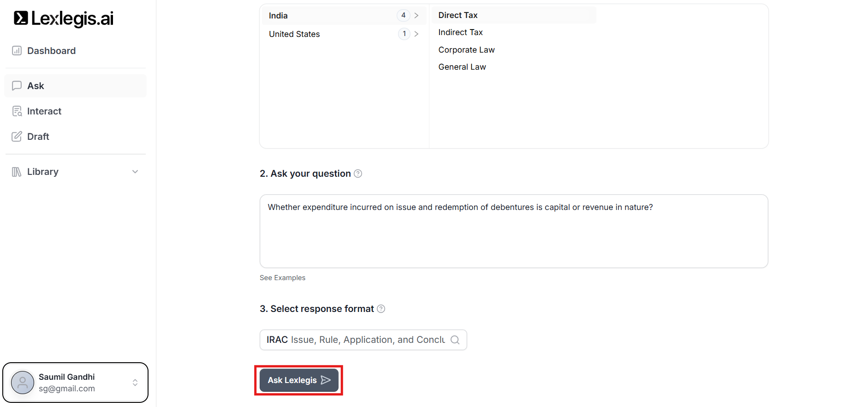Expand United States jurisdiction arrow
The width and height of the screenshot is (868, 407).
[416, 34]
